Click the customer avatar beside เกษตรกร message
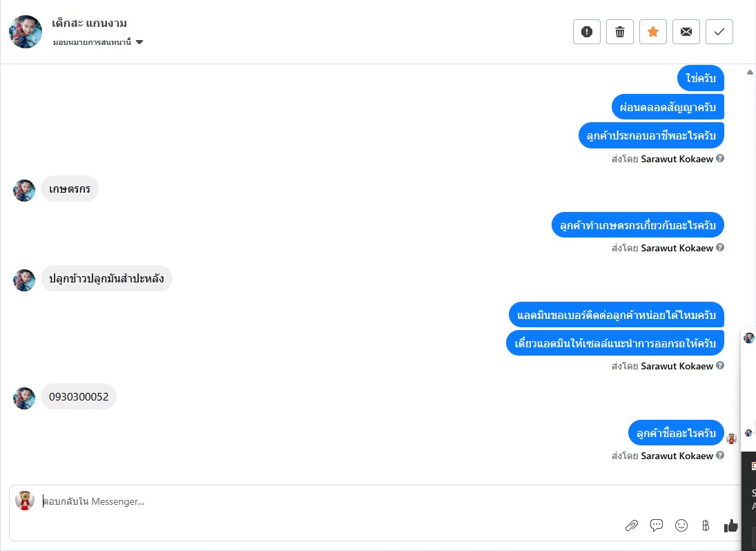 point(24,191)
